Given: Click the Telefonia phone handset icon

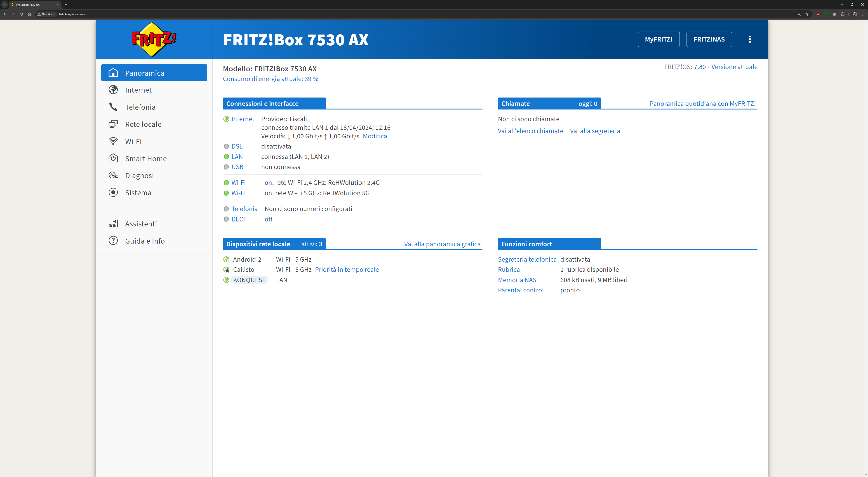Looking at the screenshot, I should 113,107.
